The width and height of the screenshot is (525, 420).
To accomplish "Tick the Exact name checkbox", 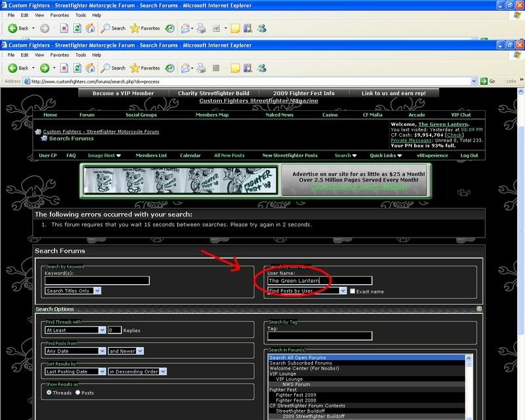I will pyautogui.click(x=352, y=291).
